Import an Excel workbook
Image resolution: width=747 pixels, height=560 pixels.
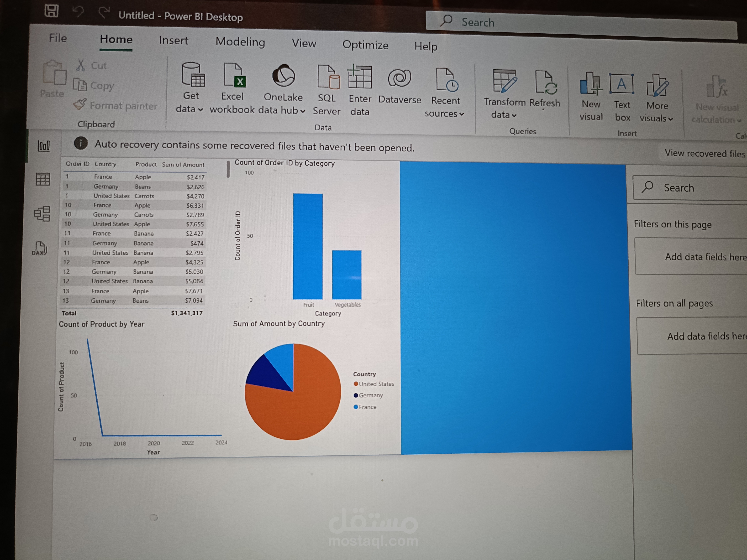tap(232, 89)
